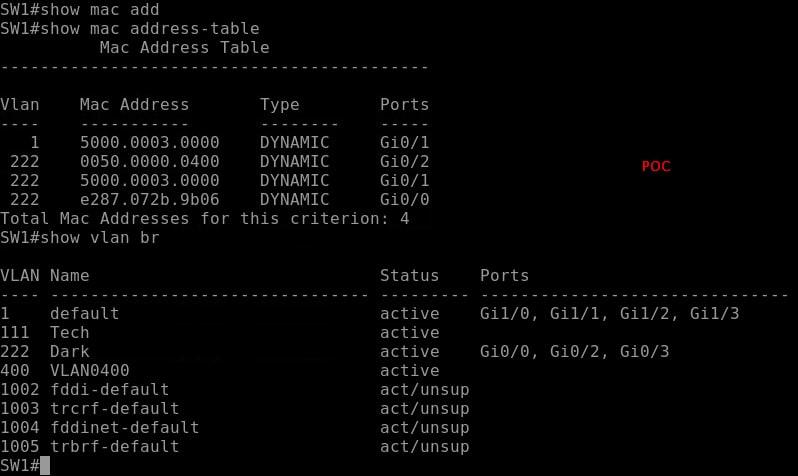
Task: Click the cursor at the last SW1# prompt
Action: [45, 466]
